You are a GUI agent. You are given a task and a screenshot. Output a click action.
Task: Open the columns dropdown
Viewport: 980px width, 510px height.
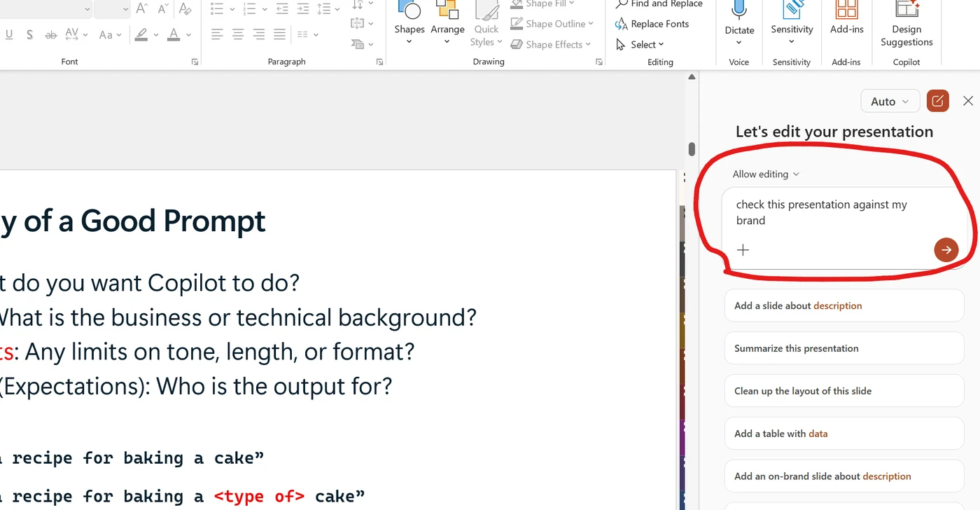(307, 34)
